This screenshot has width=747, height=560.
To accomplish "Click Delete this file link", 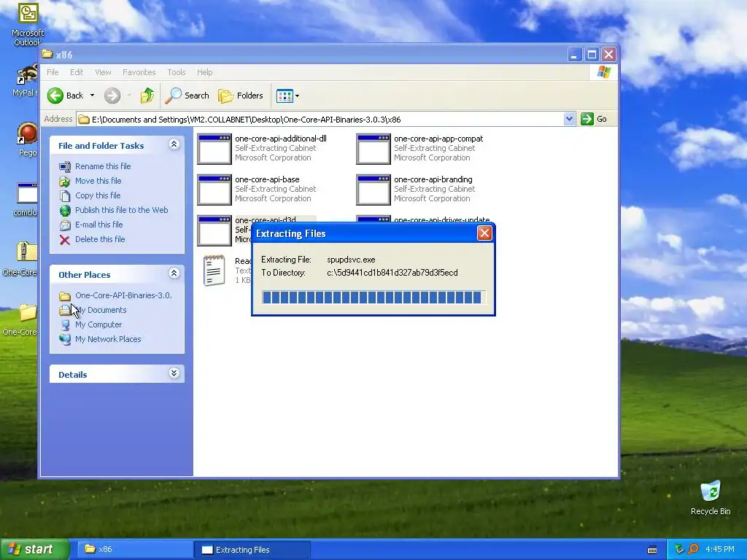I will click(100, 239).
